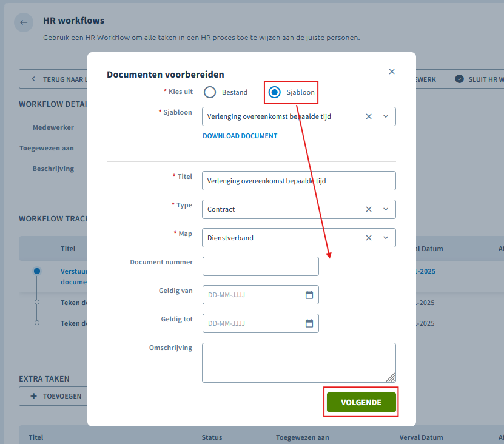Screen dimensions: 504x444
Task: Click into the Omschrijving text area
Action: pos(299,363)
